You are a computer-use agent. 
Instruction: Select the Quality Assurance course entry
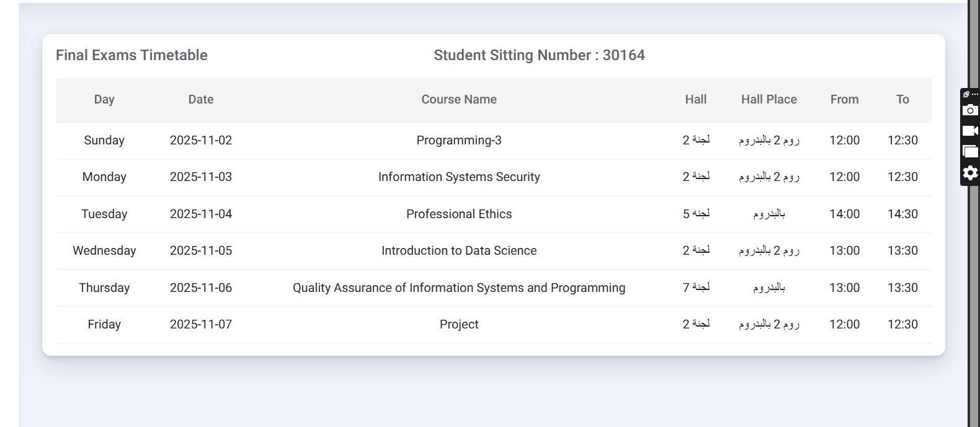tap(459, 288)
